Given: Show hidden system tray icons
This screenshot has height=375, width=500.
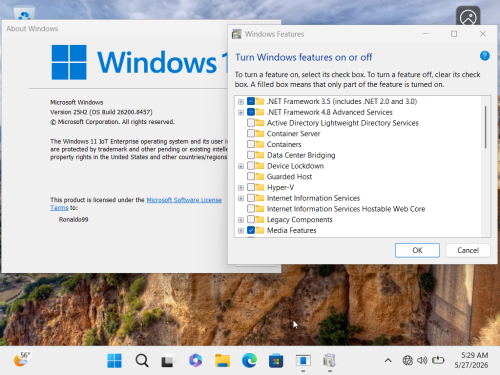Looking at the screenshot, I should [388, 360].
